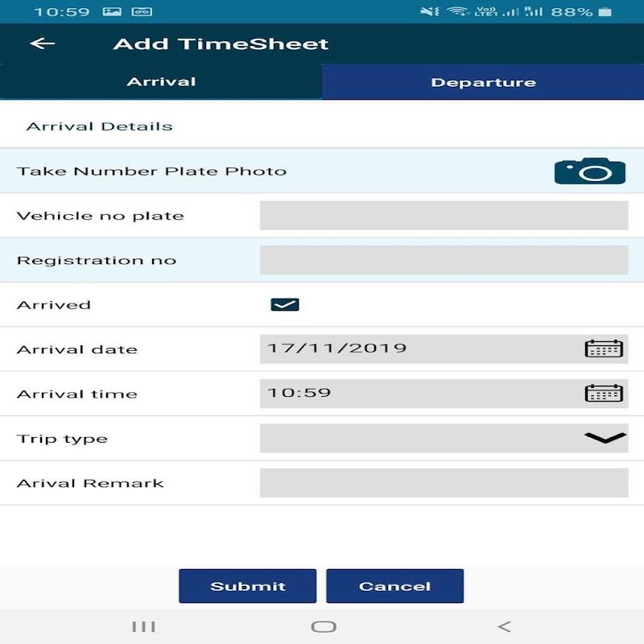Switch to the Departure tab
This screenshot has width=644, height=644.
[x=483, y=82]
